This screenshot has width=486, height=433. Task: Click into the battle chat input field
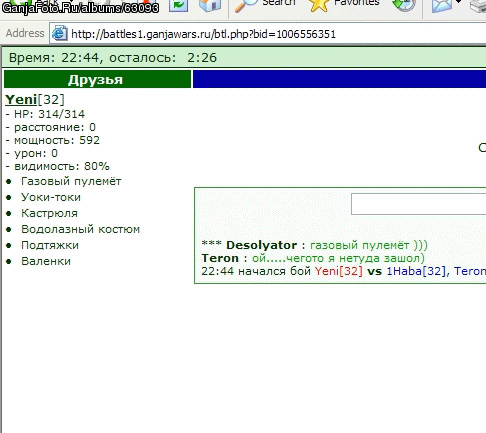click(x=418, y=204)
